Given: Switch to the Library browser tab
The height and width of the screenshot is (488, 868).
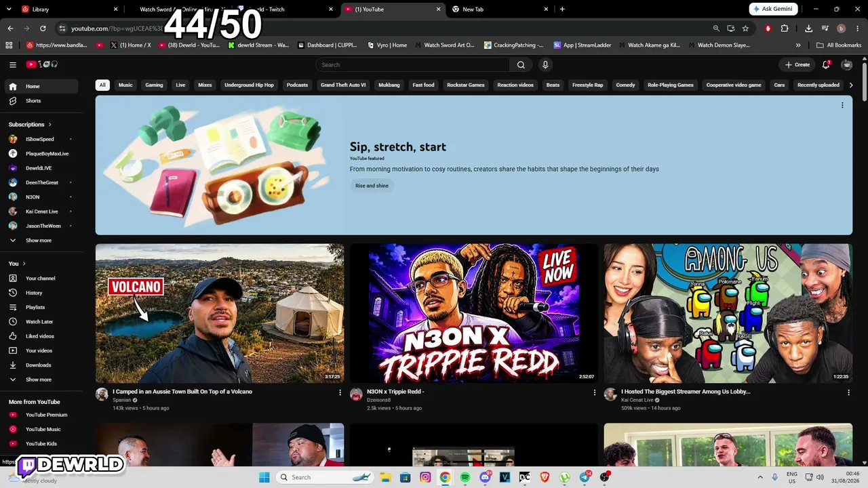Looking at the screenshot, I should click(x=68, y=9).
